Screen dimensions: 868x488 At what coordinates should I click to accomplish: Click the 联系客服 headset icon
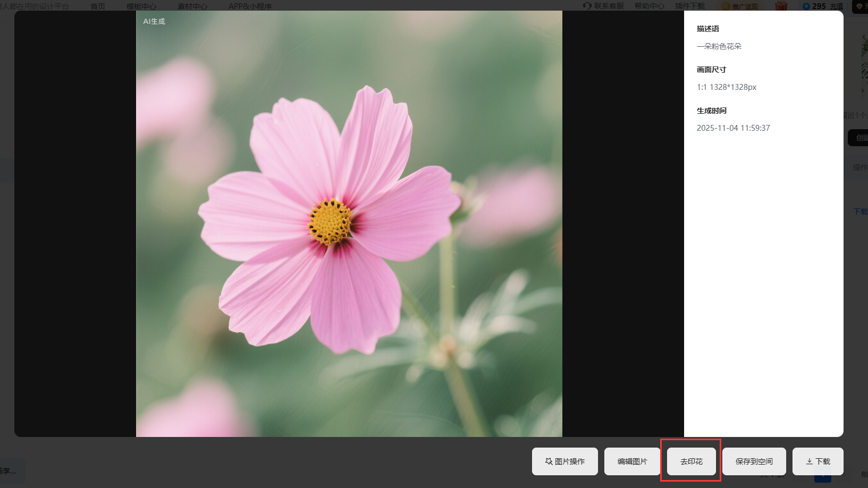(x=587, y=6)
